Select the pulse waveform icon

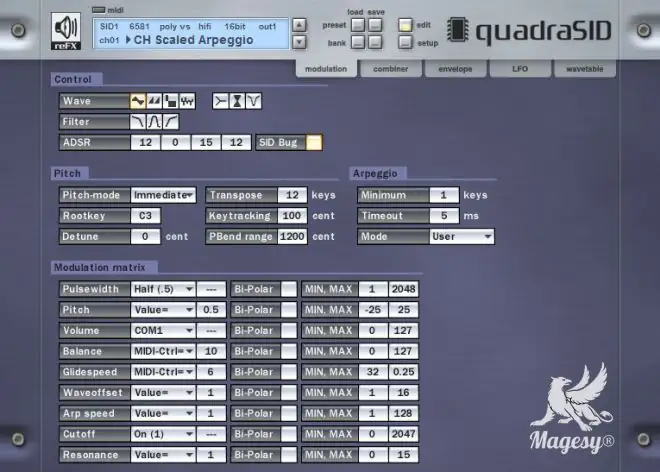click(170, 101)
